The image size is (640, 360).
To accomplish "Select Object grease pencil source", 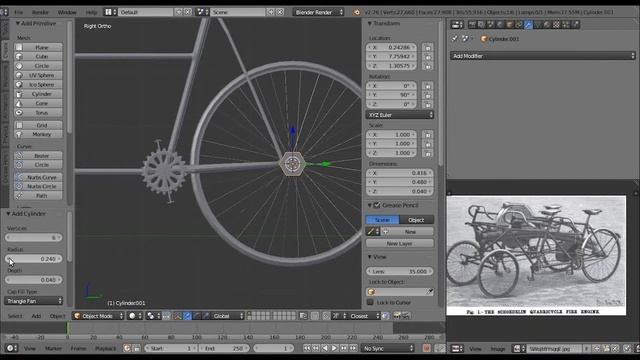I will pyautogui.click(x=416, y=220).
